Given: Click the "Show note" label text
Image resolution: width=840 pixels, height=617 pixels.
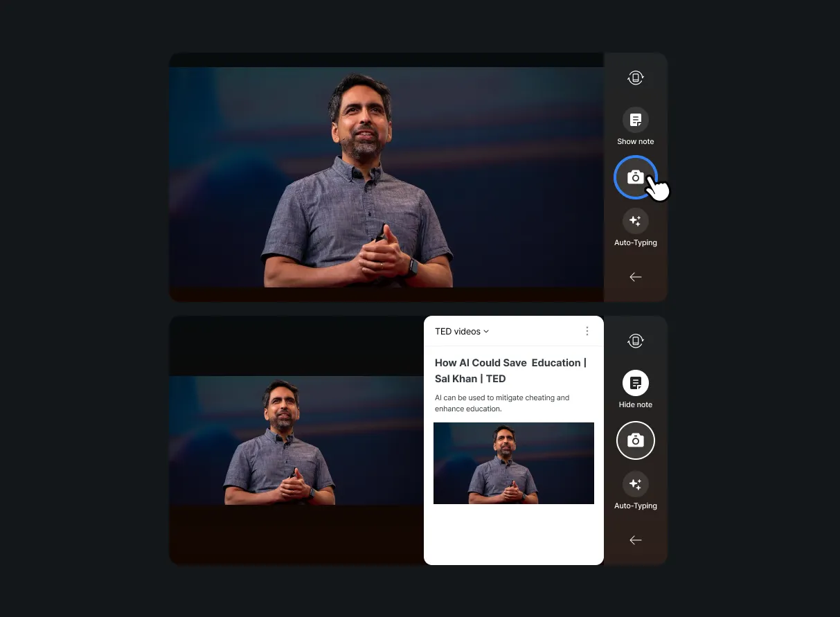Looking at the screenshot, I should point(635,141).
